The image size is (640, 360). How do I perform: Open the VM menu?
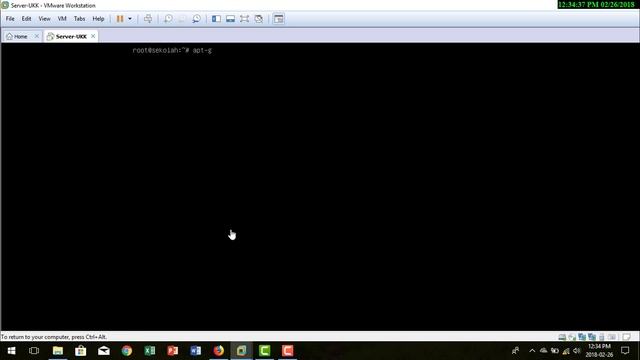pyautogui.click(x=62, y=19)
